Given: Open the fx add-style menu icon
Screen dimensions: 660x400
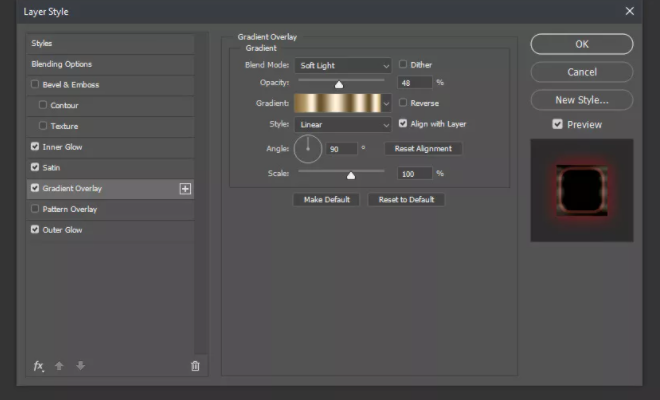Looking at the screenshot, I should point(38,366).
